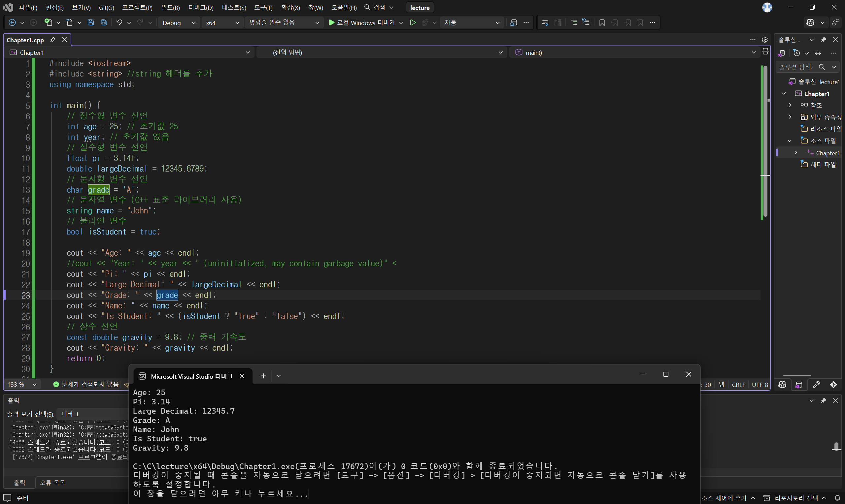Open the notifications bell in status bar

coord(837,498)
